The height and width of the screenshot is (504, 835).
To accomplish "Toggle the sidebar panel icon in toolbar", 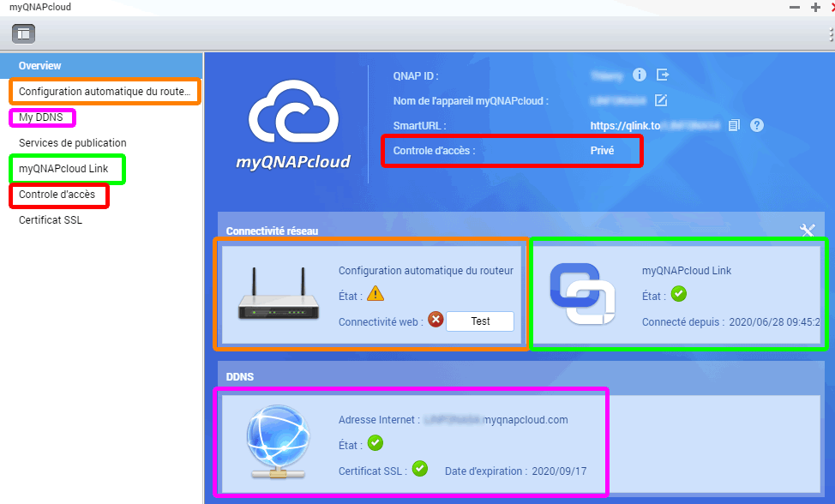I will pyautogui.click(x=23, y=34).
